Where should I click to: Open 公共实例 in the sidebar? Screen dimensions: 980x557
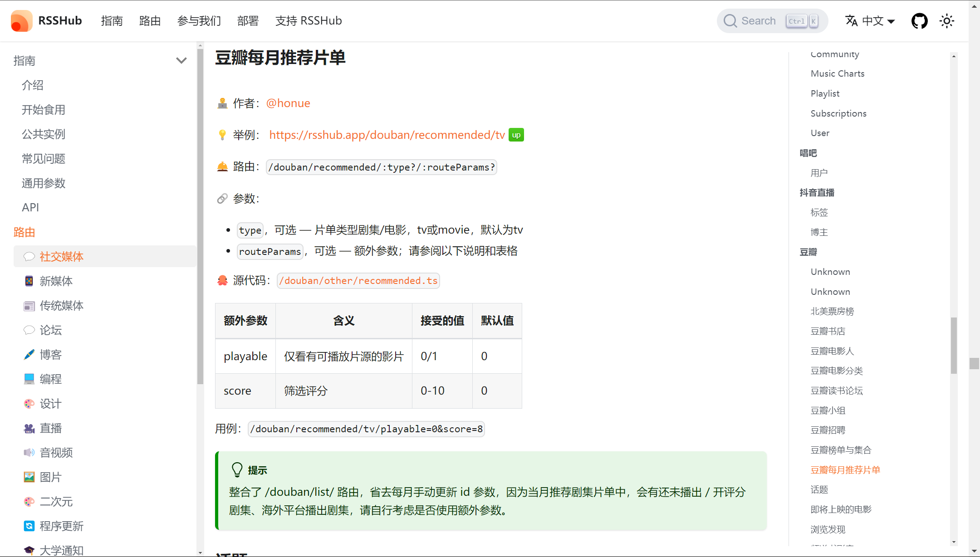[44, 134]
